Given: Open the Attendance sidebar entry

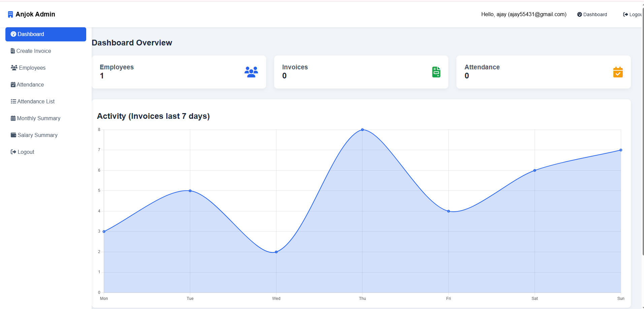Looking at the screenshot, I should click(x=30, y=85).
